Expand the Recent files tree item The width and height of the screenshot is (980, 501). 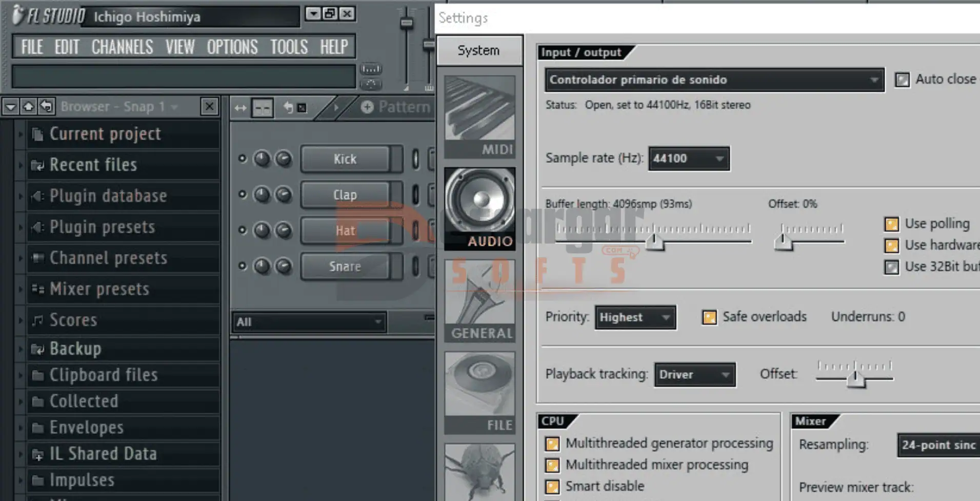pyautogui.click(x=20, y=165)
